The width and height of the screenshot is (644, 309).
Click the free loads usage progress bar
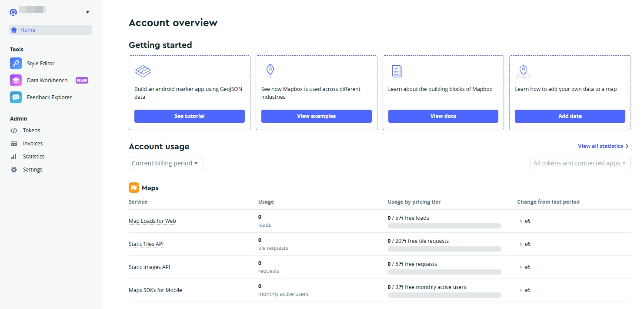444,226
